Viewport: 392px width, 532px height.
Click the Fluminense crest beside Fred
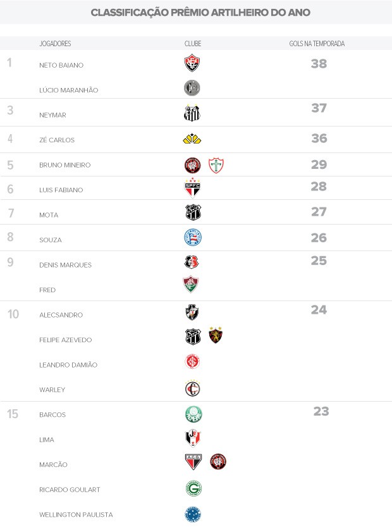tap(192, 285)
